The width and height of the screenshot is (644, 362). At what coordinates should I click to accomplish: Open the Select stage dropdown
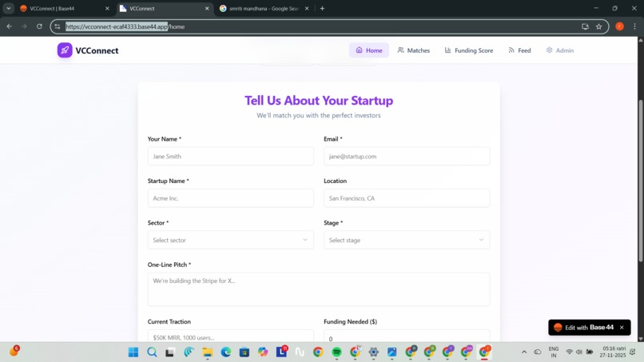(407, 240)
